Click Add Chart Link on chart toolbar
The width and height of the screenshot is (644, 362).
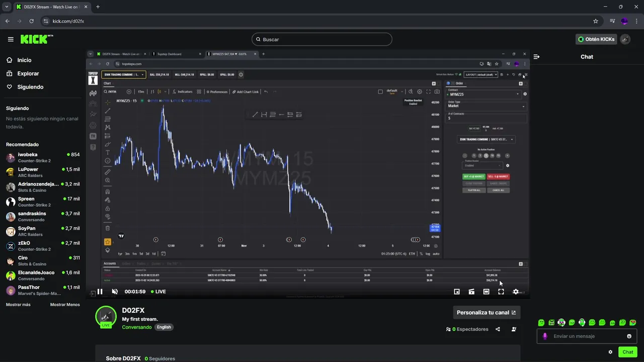click(x=246, y=92)
